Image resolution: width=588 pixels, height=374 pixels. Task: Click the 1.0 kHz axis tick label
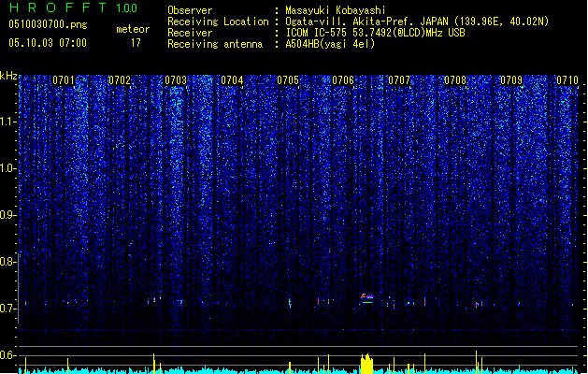(7, 168)
